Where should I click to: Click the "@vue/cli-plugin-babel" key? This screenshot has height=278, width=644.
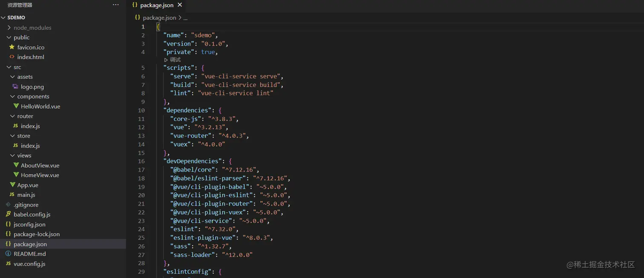pos(210,187)
